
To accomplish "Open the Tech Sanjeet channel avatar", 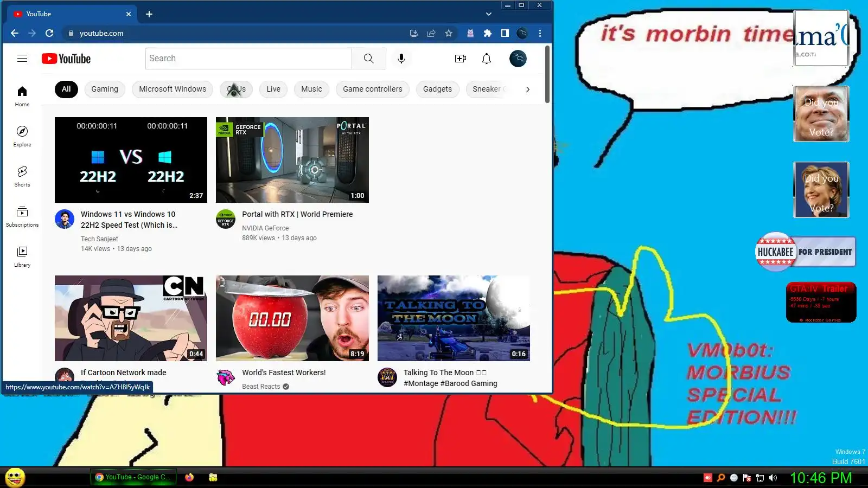I will [x=65, y=219].
